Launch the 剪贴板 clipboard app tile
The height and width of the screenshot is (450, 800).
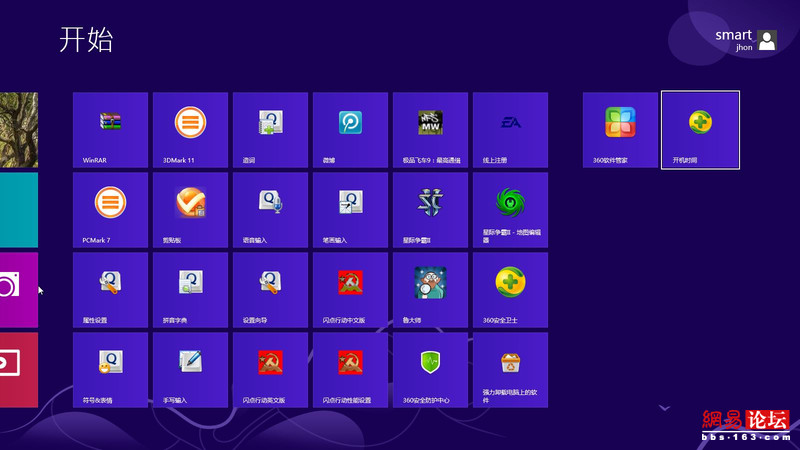coord(190,210)
